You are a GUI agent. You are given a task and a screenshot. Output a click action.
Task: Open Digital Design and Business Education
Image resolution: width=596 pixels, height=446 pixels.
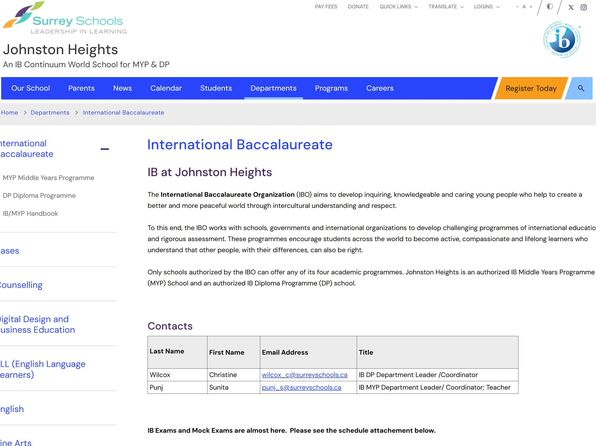pyautogui.click(x=37, y=324)
